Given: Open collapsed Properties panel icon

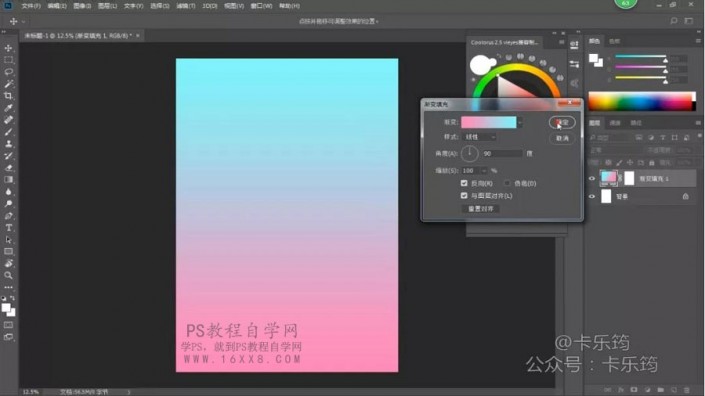Looking at the screenshot, I should point(574,44).
